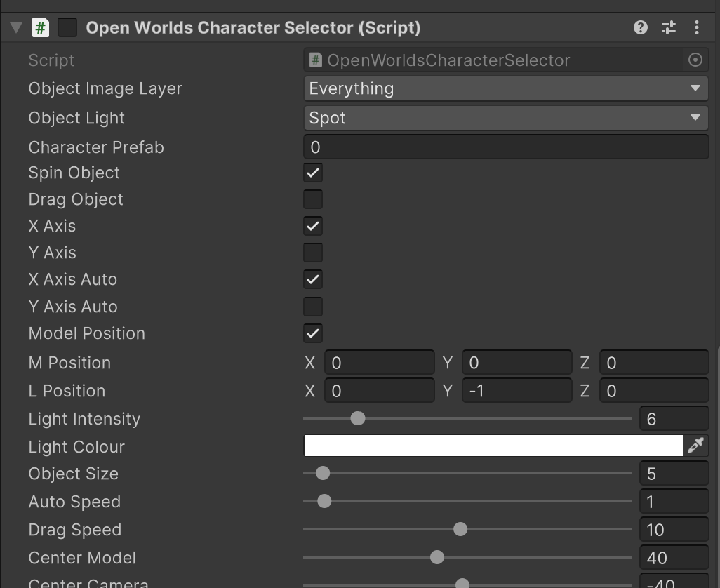The height and width of the screenshot is (588, 720).
Task: Enable the component checkbox in header
Action: tap(67, 28)
